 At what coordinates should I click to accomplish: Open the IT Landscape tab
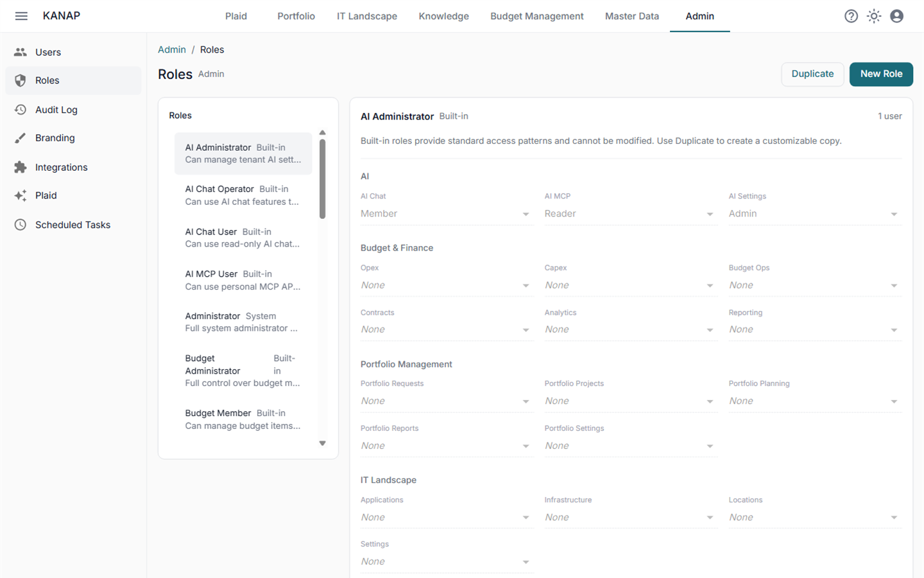(x=367, y=16)
